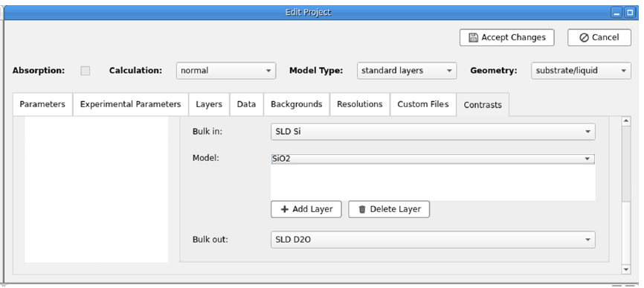Switch to the Layers tab

coord(209,104)
